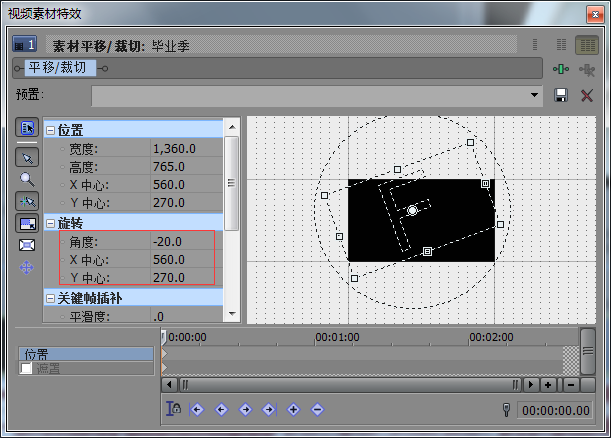Click the save preset floppy disk icon
This screenshot has width=611, height=438.
(561, 95)
